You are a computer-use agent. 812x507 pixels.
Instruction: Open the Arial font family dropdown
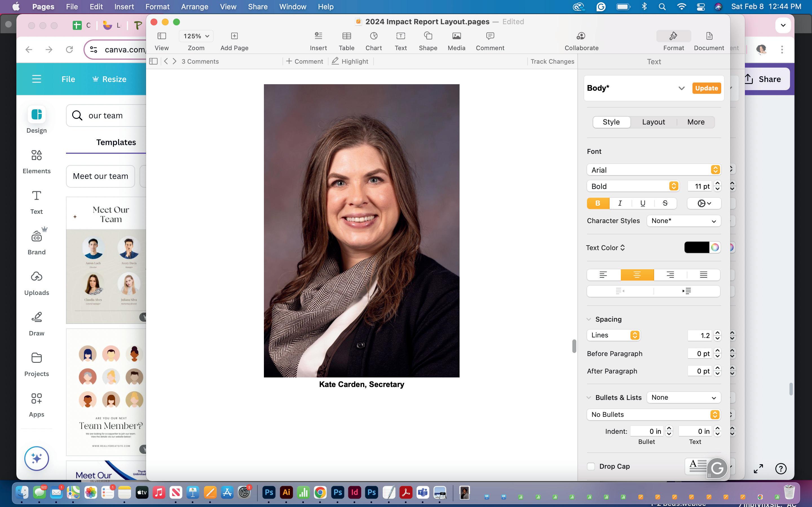653,170
